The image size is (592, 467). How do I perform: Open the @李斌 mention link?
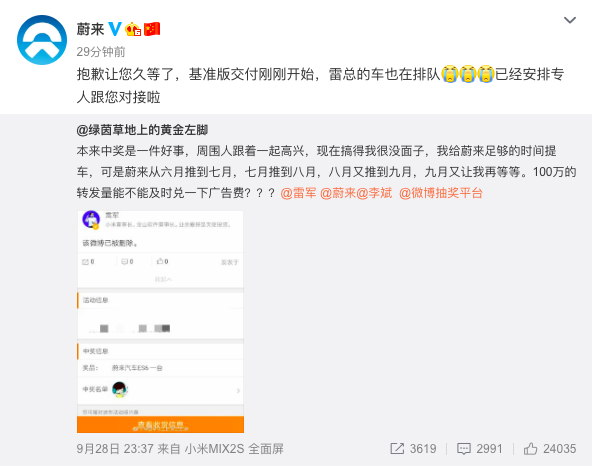374,193
